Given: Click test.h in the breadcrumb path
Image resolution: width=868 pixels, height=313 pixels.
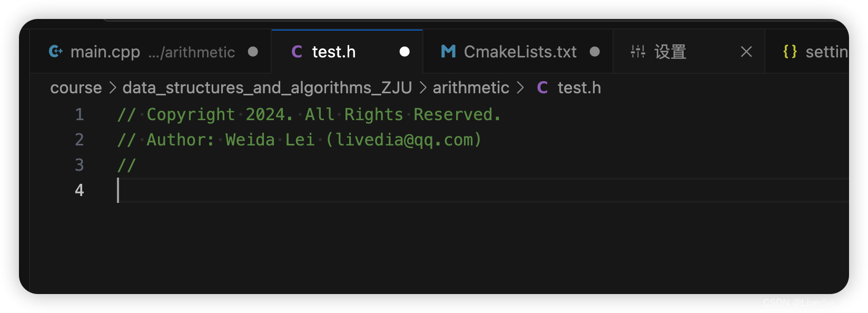Looking at the screenshot, I should 579,88.
